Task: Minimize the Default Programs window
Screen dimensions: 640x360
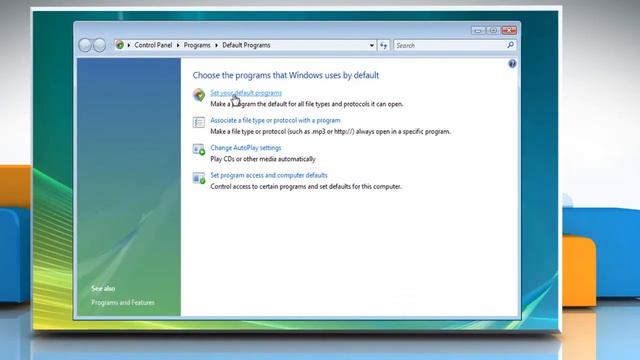Action: 478,30
